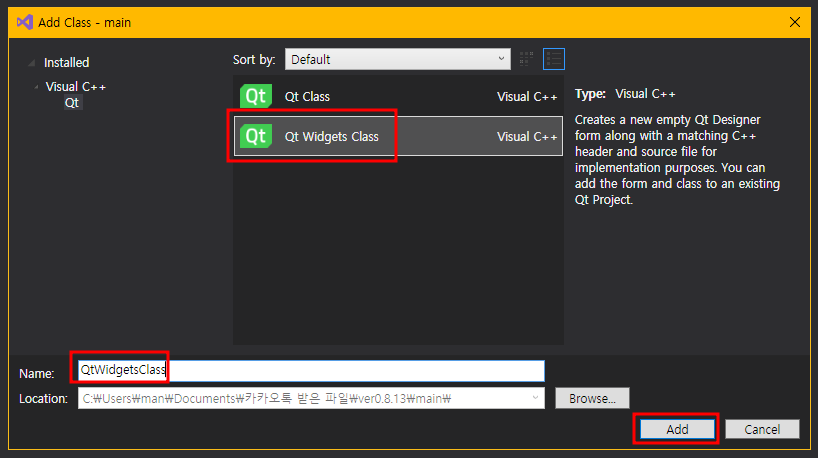Select the Qt Class template
Image resolution: width=818 pixels, height=458 pixels.
(398, 96)
